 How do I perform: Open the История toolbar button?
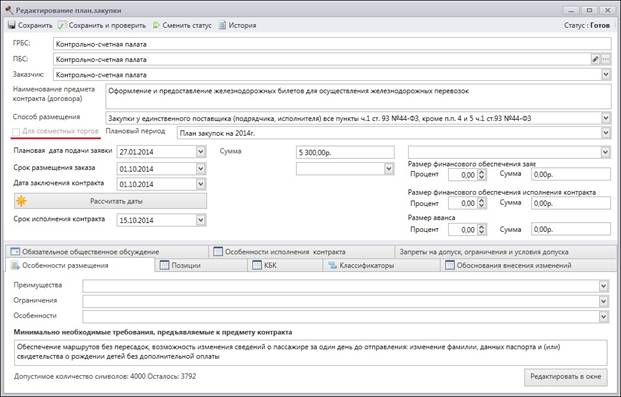(238, 25)
